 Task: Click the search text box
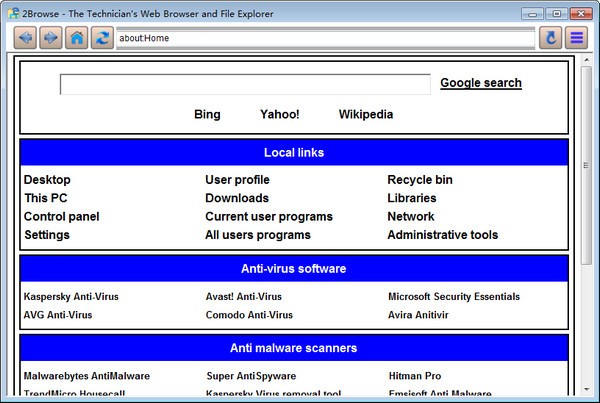[x=245, y=84]
